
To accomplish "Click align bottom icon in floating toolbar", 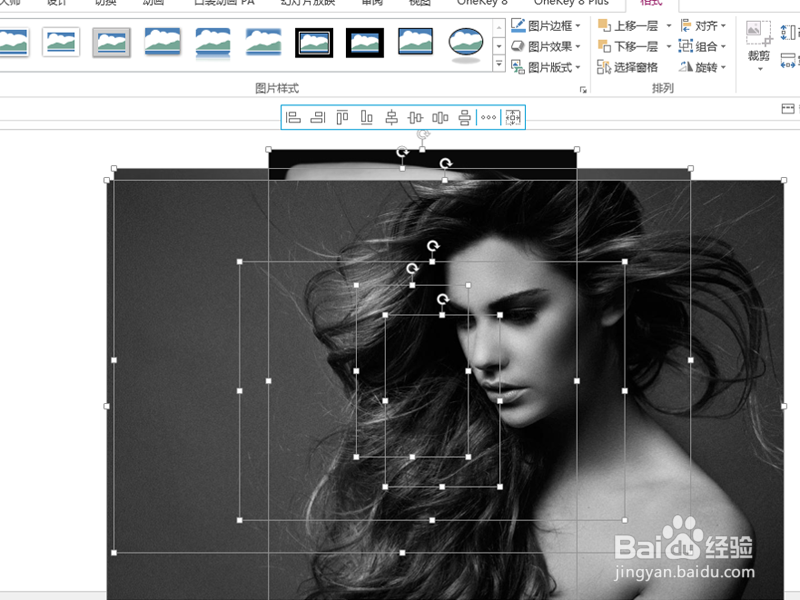I will [366, 118].
